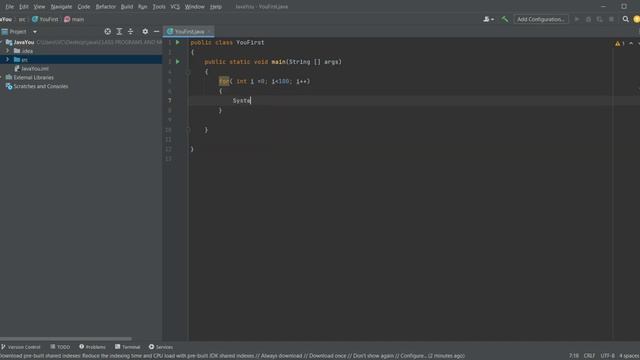The height and width of the screenshot is (360, 640).
Task: Click CRLF line separator indicator
Action: (x=589, y=356)
